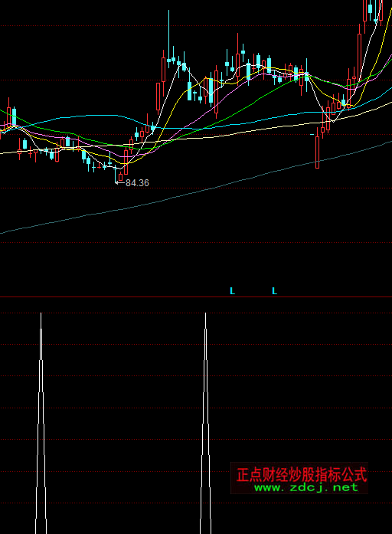Image resolution: width=392 pixels, height=534 pixels.
Task: Click the red divider between chart panels
Action: 196,297
